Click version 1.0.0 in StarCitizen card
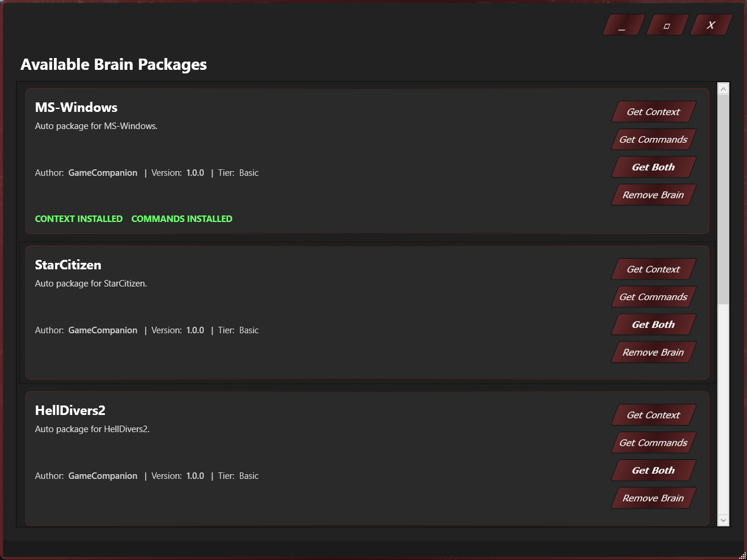Image resolution: width=747 pixels, height=560 pixels. pyautogui.click(x=195, y=330)
